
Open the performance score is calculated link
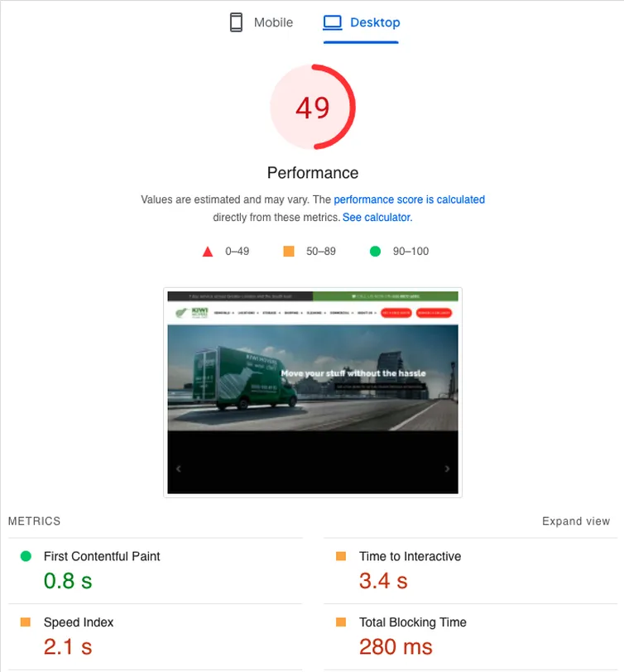tap(410, 199)
